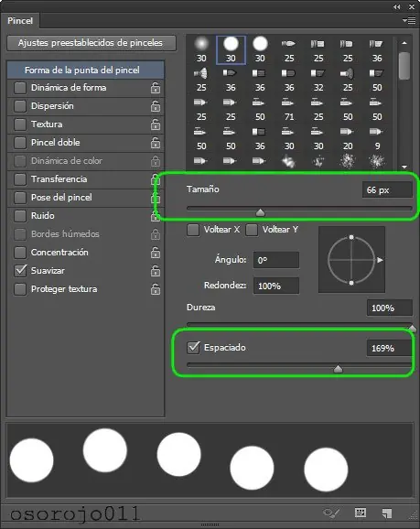This screenshot has width=420, height=529.
Task: Toggle the lock icon for Dispersión
Action: coord(156,106)
